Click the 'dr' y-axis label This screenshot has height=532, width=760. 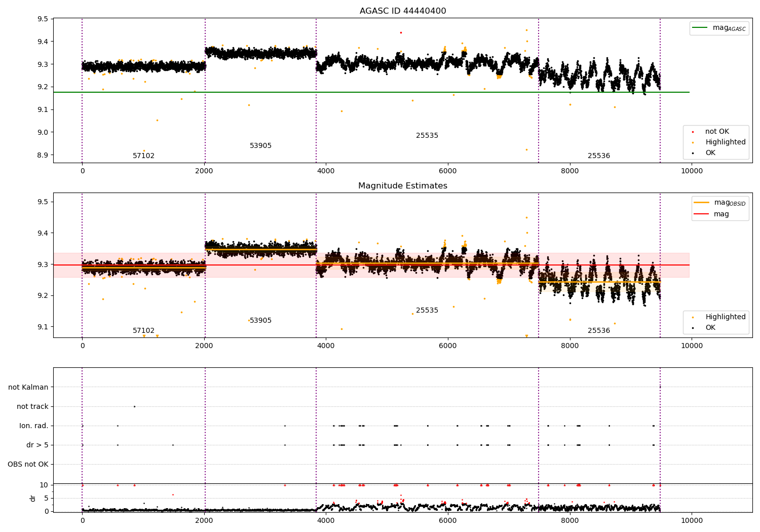(33, 498)
